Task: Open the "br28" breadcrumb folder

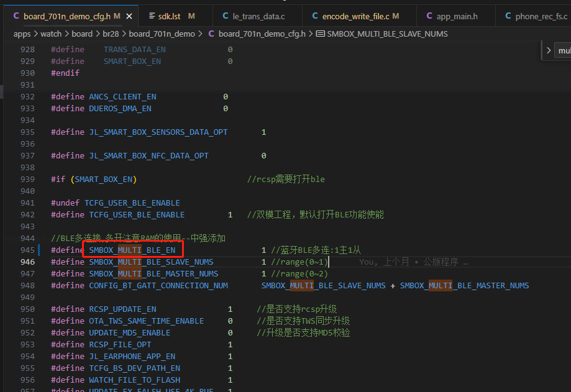Action: coord(111,34)
